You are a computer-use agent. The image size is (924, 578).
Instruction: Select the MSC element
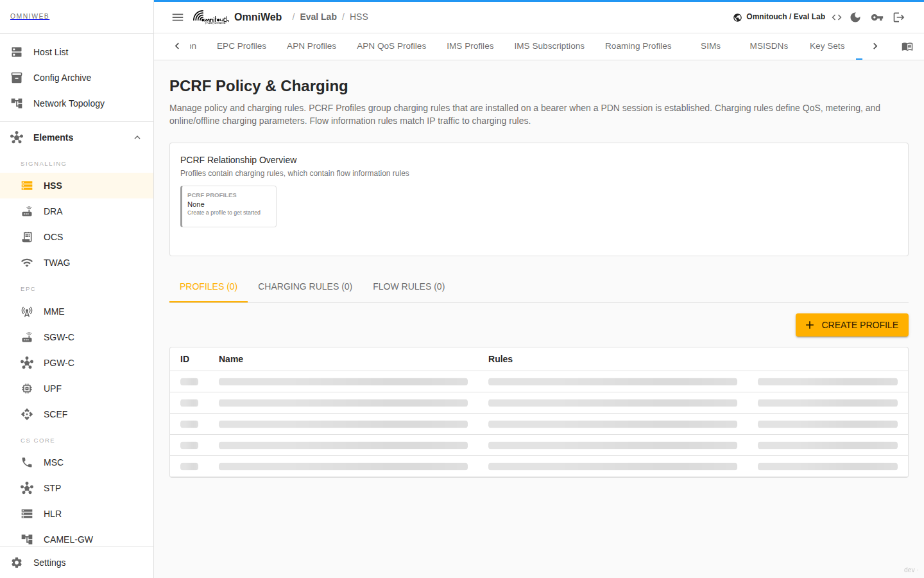[x=76, y=462]
